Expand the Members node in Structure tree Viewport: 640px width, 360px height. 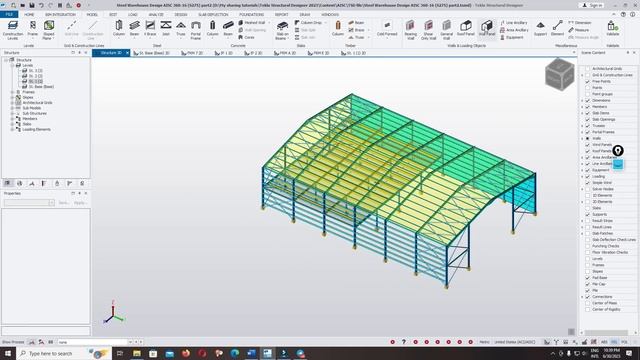pos(12,119)
